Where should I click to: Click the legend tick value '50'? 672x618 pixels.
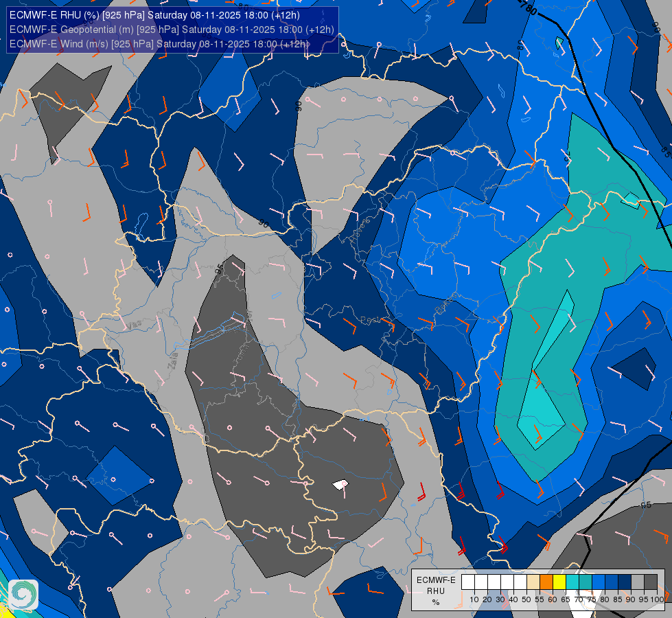(x=526, y=599)
